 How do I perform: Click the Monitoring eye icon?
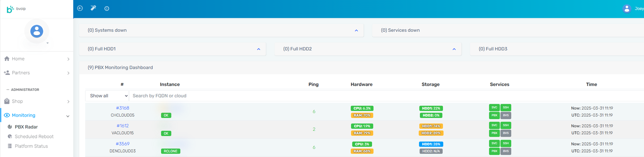tap(7, 115)
